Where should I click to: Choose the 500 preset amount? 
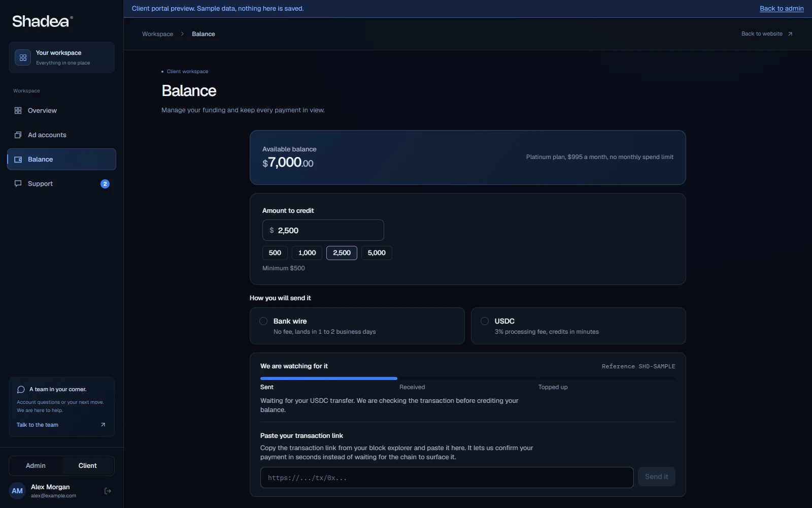coord(275,253)
